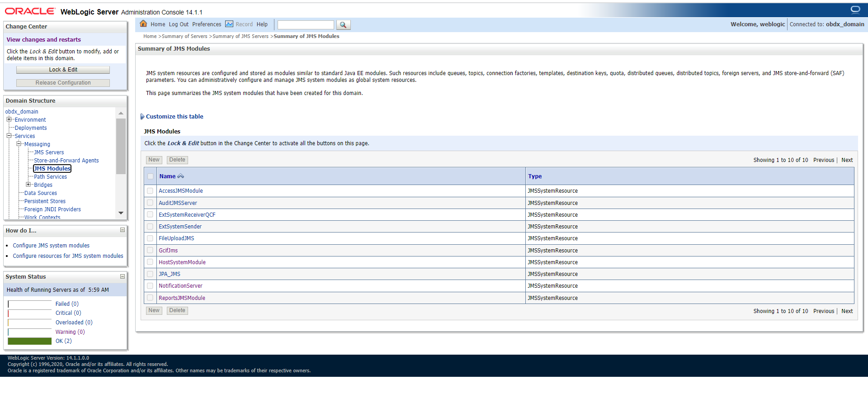Check the NotificationServer row checkbox
The image size is (868, 394).
(x=150, y=286)
